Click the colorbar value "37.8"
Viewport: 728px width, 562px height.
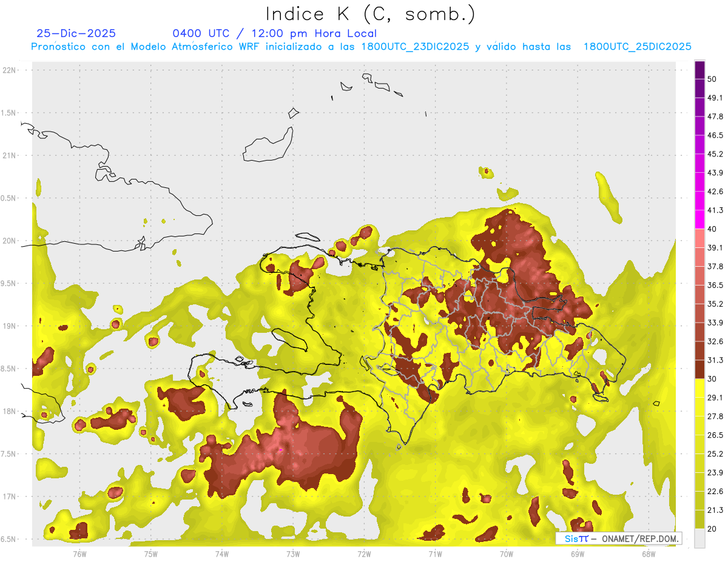click(715, 266)
